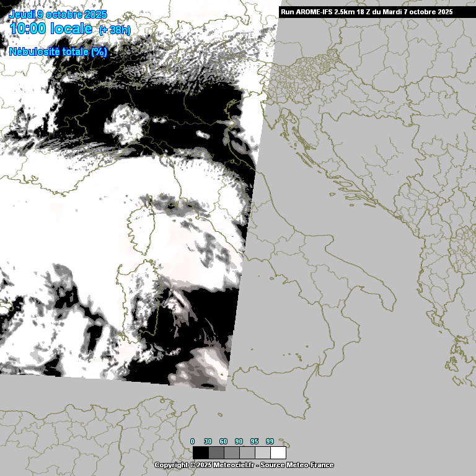Click the white 99% legend swatch

278,452
